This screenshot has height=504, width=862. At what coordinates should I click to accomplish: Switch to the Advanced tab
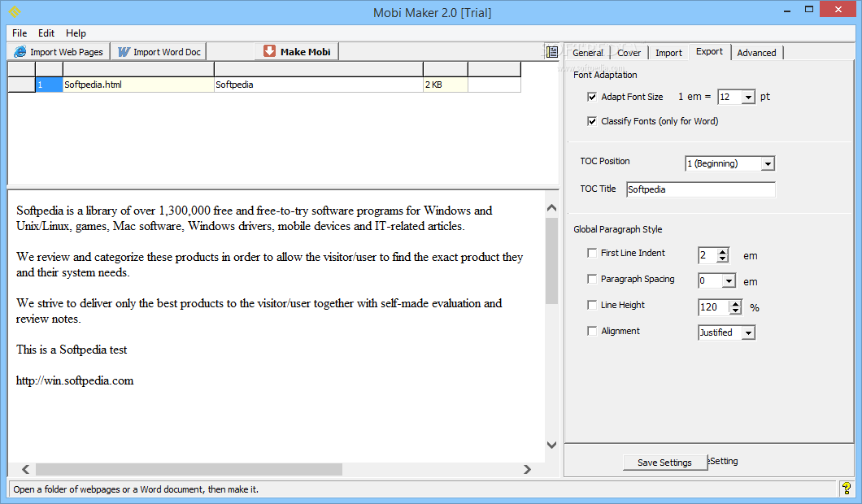point(756,53)
